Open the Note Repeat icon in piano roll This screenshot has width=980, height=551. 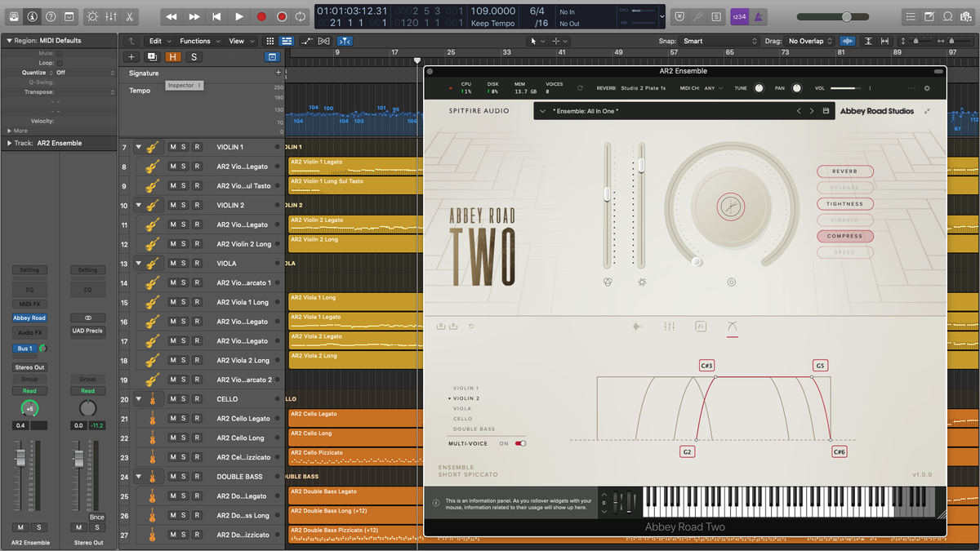click(x=325, y=40)
